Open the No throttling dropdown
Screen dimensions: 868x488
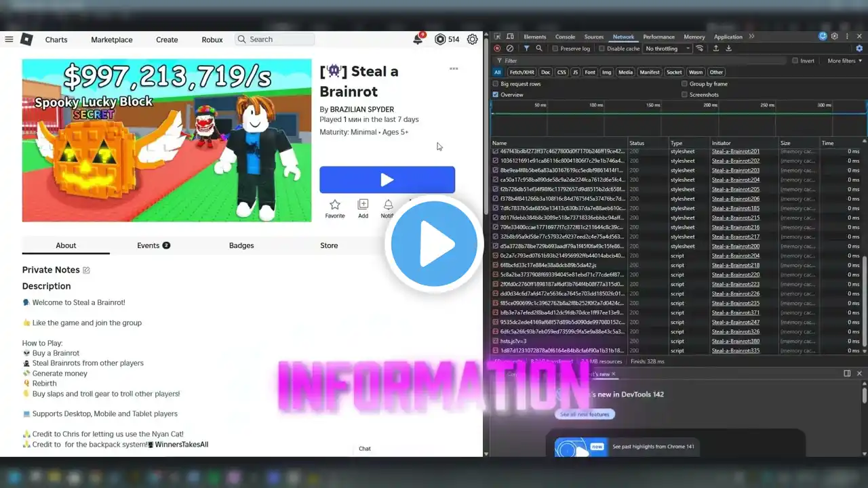tap(667, 49)
